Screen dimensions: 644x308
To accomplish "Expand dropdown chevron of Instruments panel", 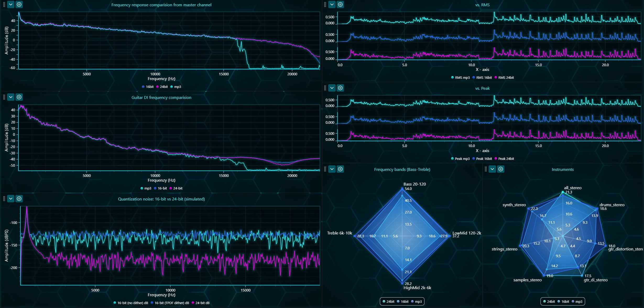I will click(492, 169).
